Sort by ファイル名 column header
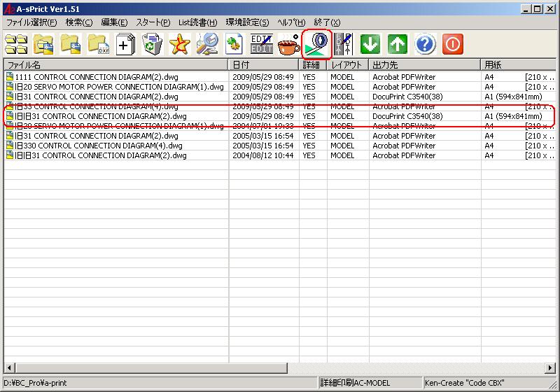The image size is (560, 392). click(115, 64)
